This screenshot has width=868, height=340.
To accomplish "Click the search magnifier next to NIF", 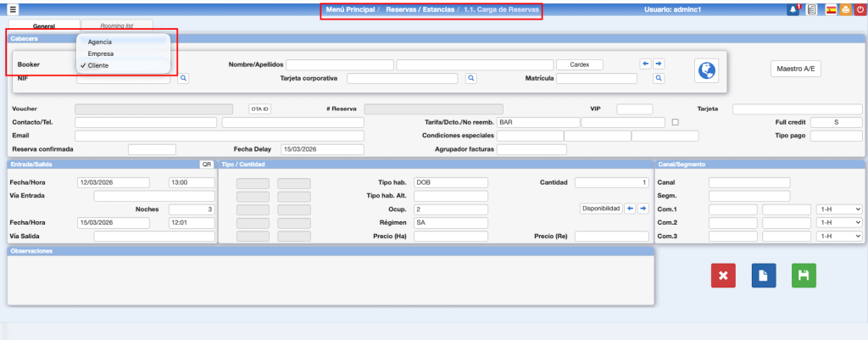I will tap(182, 79).
